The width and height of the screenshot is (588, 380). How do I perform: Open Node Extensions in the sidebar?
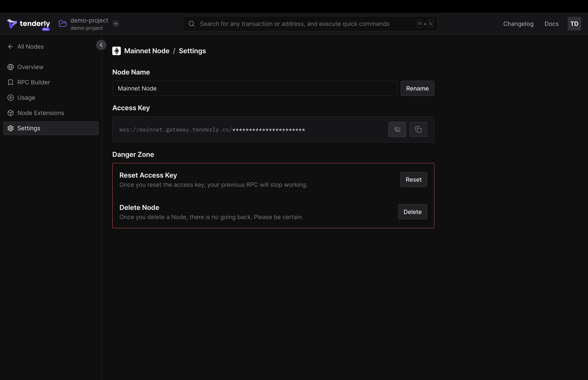pyautogui.click(x=51, y=113)
